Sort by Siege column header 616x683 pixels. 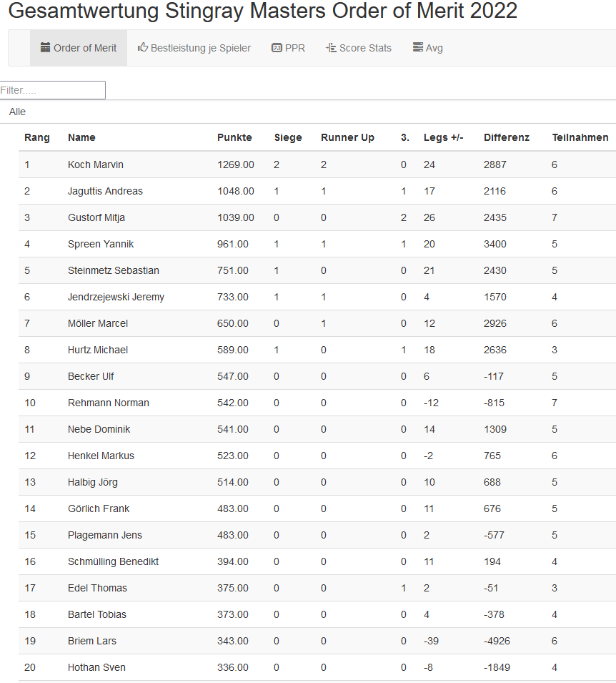pos(288,137)
